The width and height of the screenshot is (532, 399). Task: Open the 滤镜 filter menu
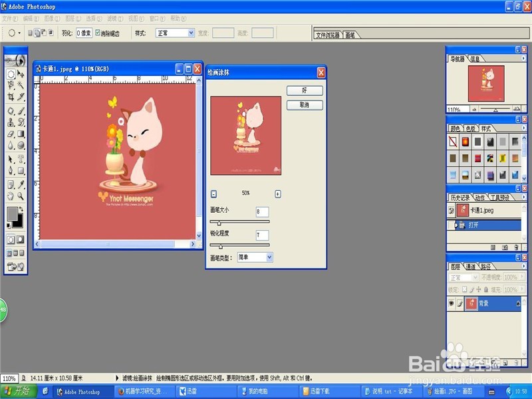tap(115, 19)
